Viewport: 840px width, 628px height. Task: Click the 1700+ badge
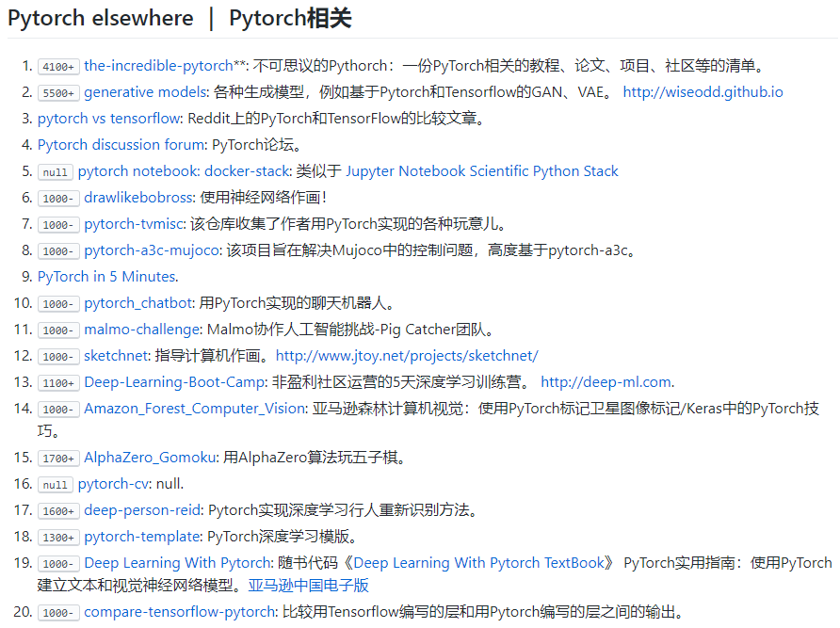tap(58, 459)
